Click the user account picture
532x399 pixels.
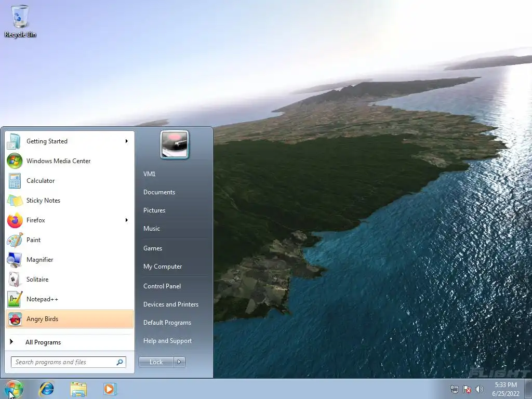175,144
